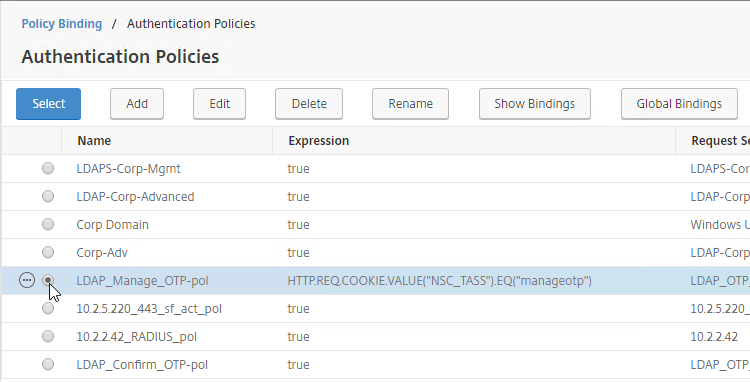The image size is (750, 382).
Task: Click the LDAP_Manage_OTP-pol expression text
Action: point(440,281)
